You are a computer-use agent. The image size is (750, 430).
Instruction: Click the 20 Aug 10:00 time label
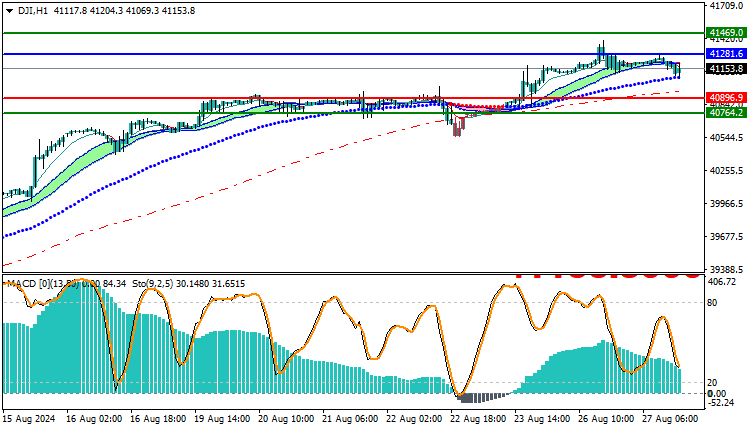pyautogui.click(x=286, y=419)
